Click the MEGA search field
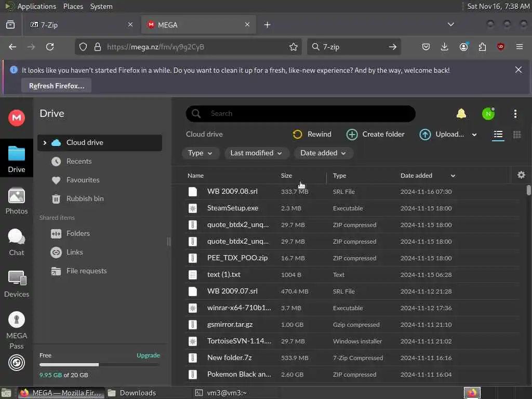Image resolution: width=532 pixels, height=399 pixels. pos(300,114)
